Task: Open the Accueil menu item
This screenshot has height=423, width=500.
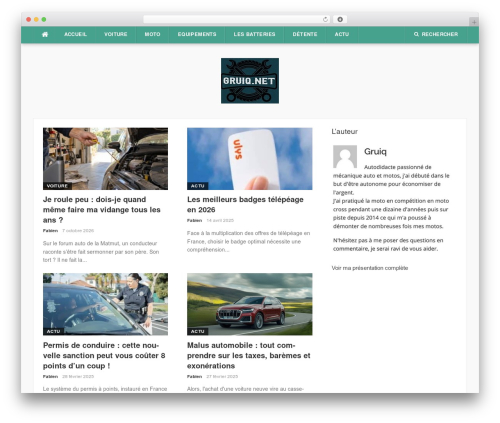Action: pos(75,34)
